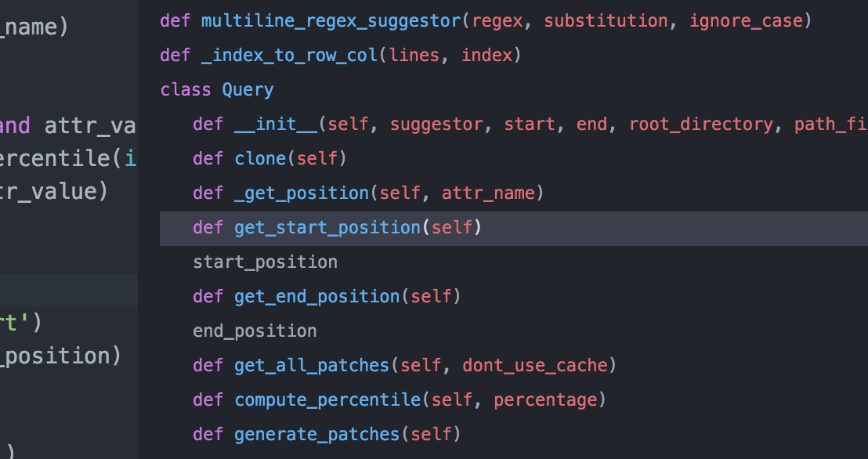Select the end_position symbol entry
The height and width of the screenshot is (459, 868).
(255, 331)
